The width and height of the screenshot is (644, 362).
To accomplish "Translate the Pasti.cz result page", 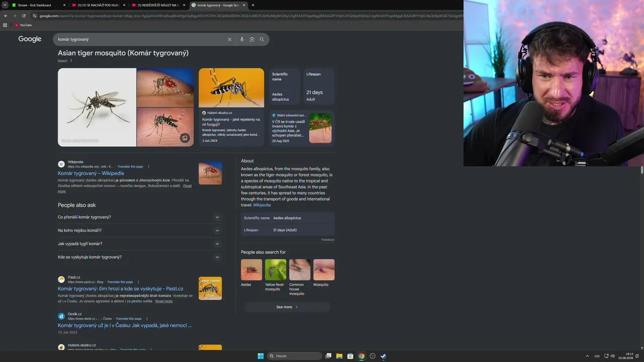I will [120, 282].
